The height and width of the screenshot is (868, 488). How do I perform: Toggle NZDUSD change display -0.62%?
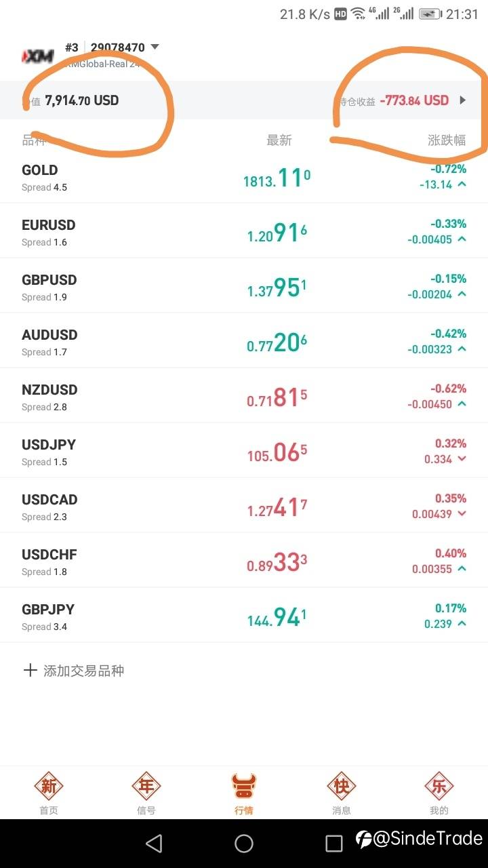coord(448,389)
